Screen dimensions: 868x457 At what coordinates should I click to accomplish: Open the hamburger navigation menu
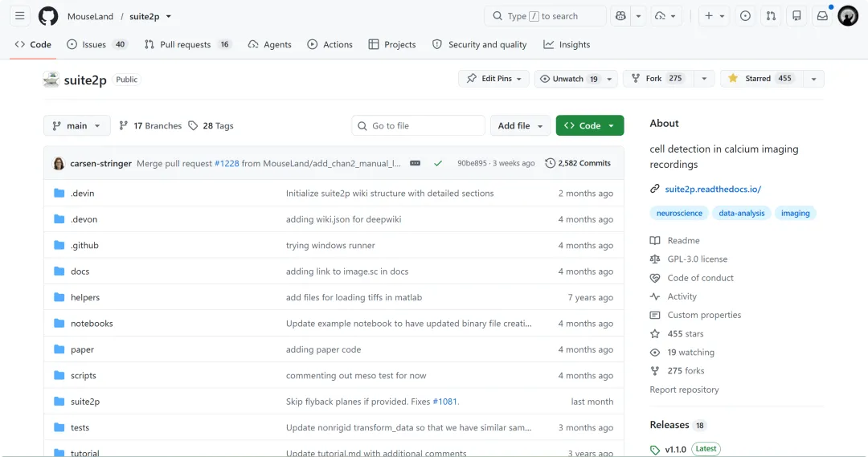pos(20,16)
